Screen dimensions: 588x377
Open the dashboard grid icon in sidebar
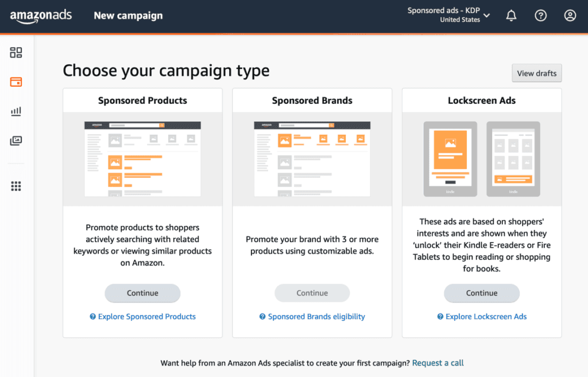pyautogui.click(x=16, y=53)
